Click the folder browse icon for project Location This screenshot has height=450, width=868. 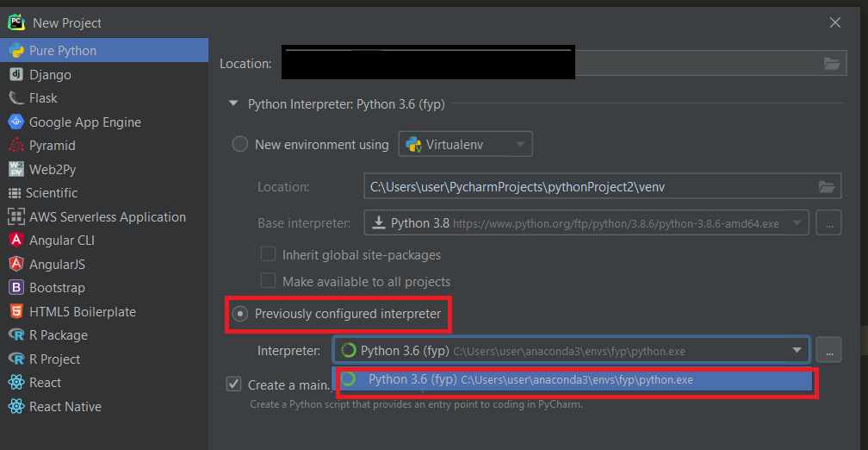coord(831,63)
